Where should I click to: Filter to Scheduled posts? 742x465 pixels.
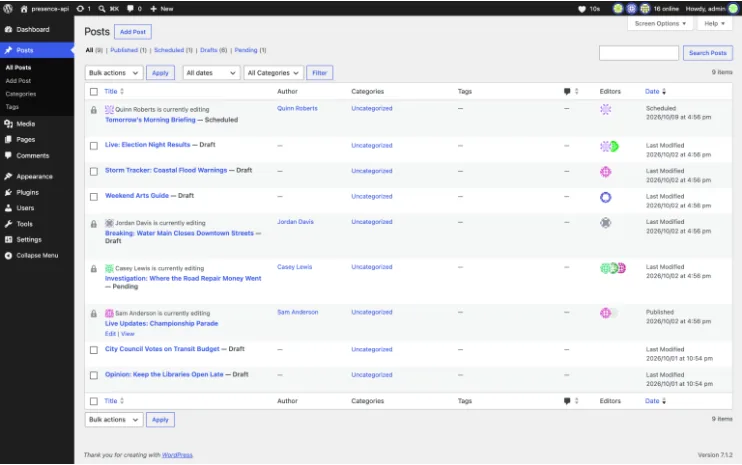pyautogui.click(x=173, y=50)
